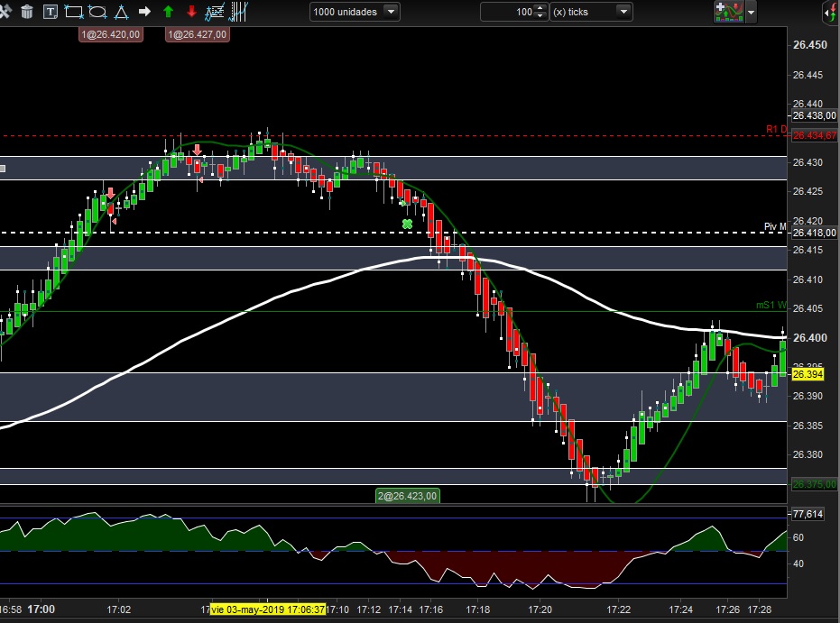Click the trading arrows panel icon at right edge

click(x=832, y=12)
